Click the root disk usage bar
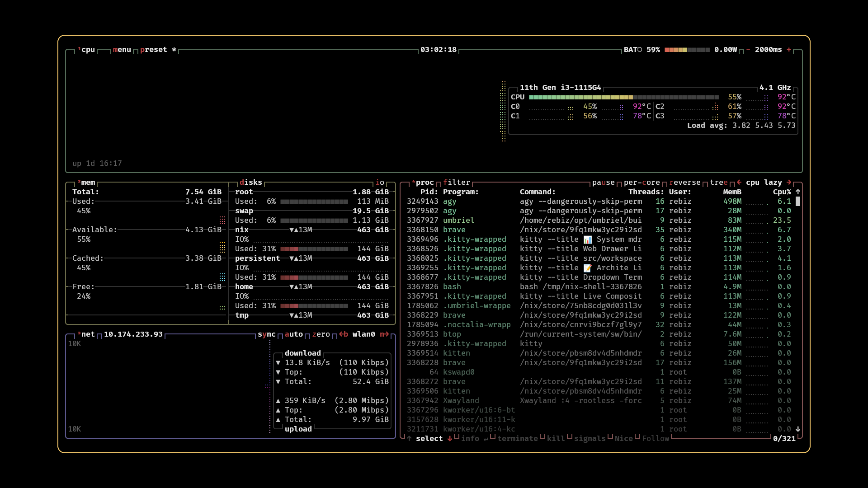This screenshot has height=488, width=868. 314,202
